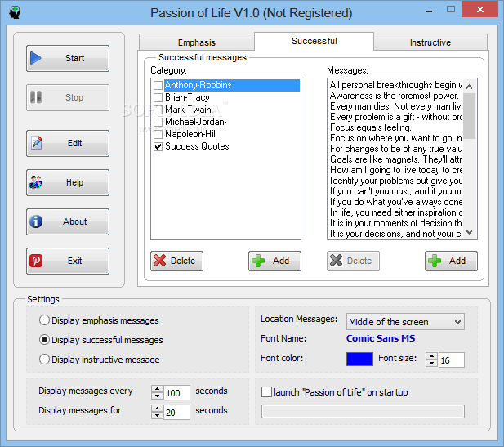
Task: Select Display emphasis messages radio
Action: point(44,320)
